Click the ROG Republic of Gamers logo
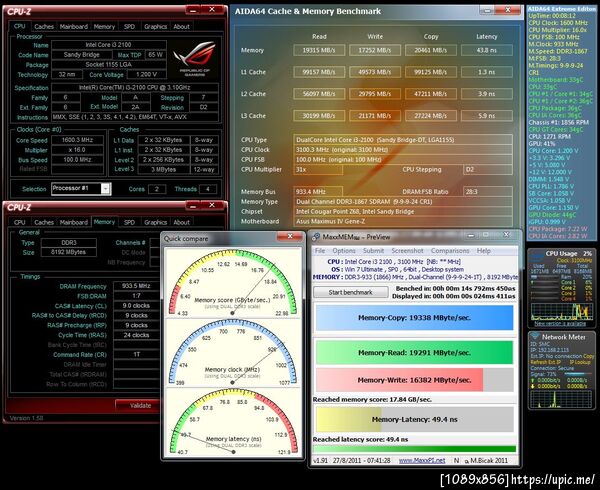The width and height of the screenshot is (600, 490). pos(195,59)
